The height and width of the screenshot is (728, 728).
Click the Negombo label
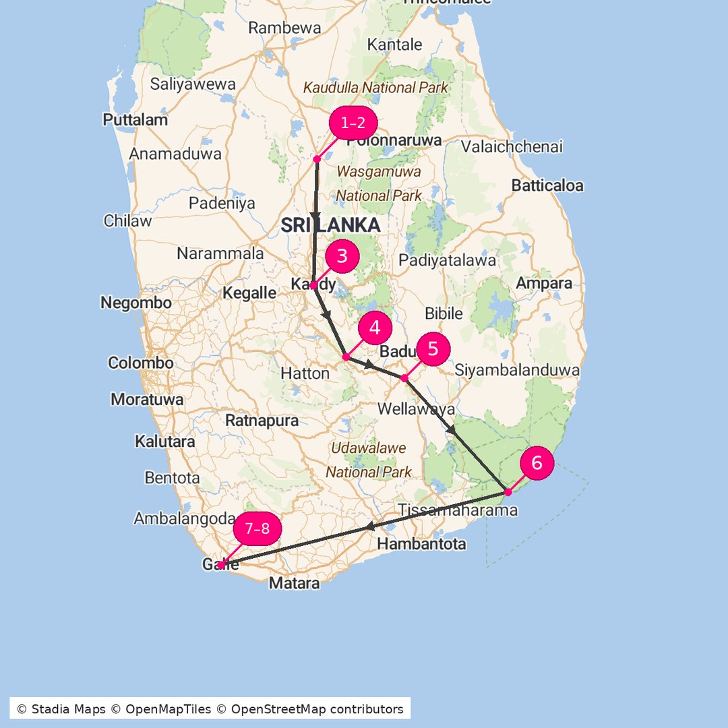[136, 303]
